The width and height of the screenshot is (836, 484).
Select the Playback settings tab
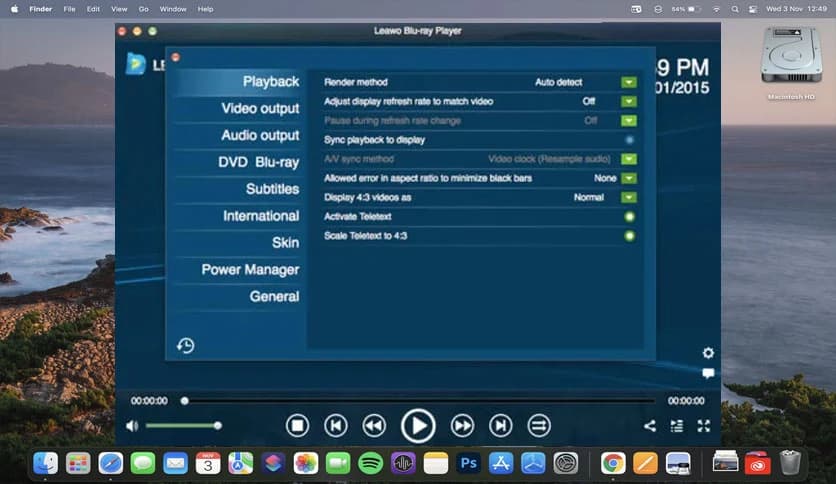click(x=239, y=82)
